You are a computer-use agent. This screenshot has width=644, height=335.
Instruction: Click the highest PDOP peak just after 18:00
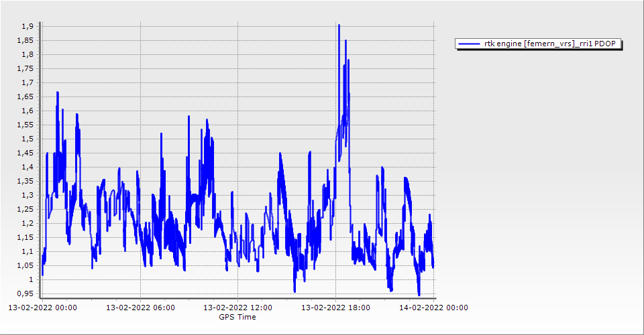tap(339, 25)
